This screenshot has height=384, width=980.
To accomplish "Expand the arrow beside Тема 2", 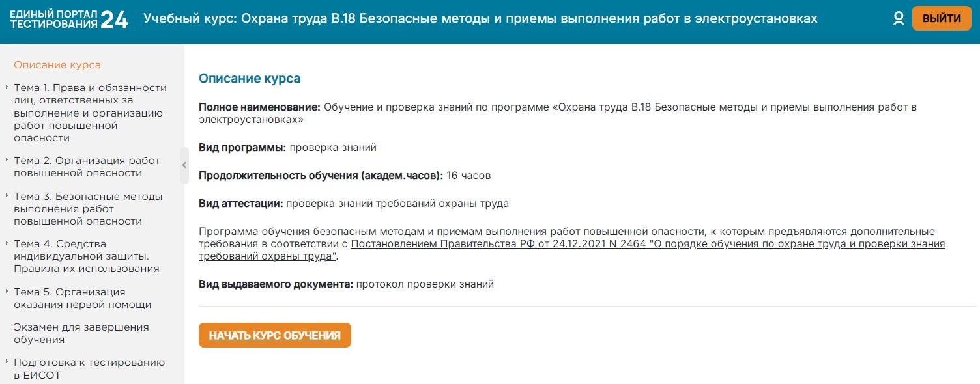I will [7, 160].
